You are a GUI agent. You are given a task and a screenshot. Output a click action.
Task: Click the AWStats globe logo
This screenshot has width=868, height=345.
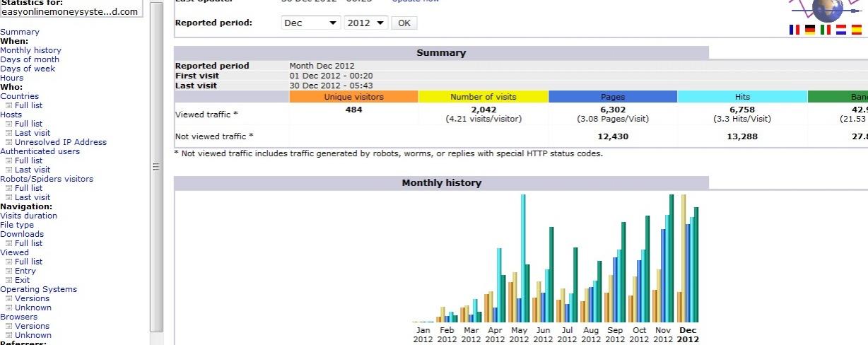(x=827, y=10)
